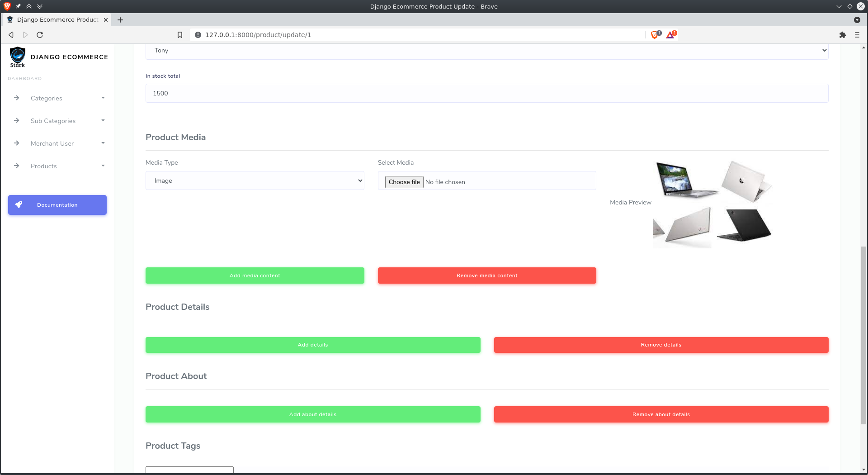Click the arrow icon beside Products
Screen dimensions: 868x475
pyautogui.click(x=16, y=166)
